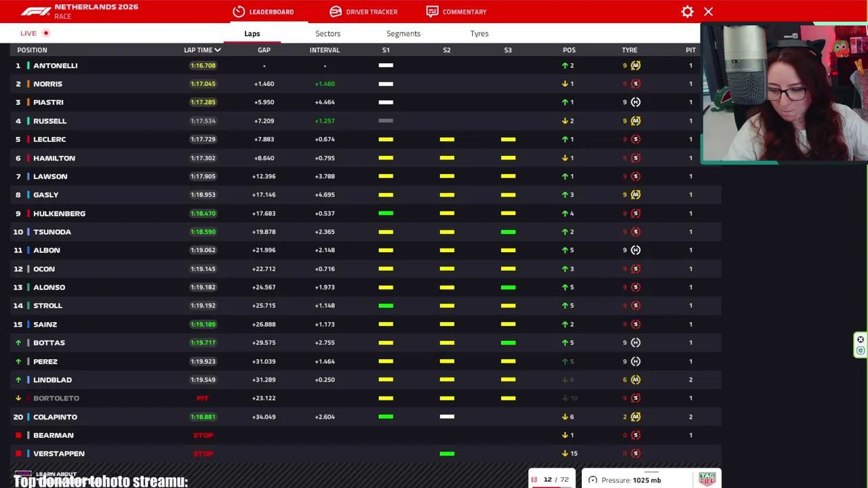Select driver COLAPINTO in the leaderboard
Viewport: 868px width, 488px height.
(x=55, y=417)
